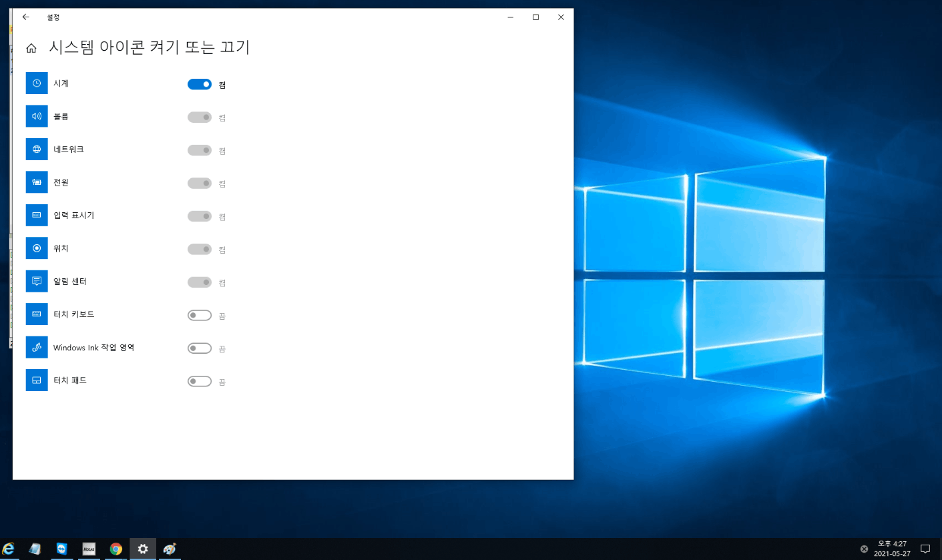The image size is (942, 560).
Task: Open Paint from the taskbar
Action: tap(170, 549)
